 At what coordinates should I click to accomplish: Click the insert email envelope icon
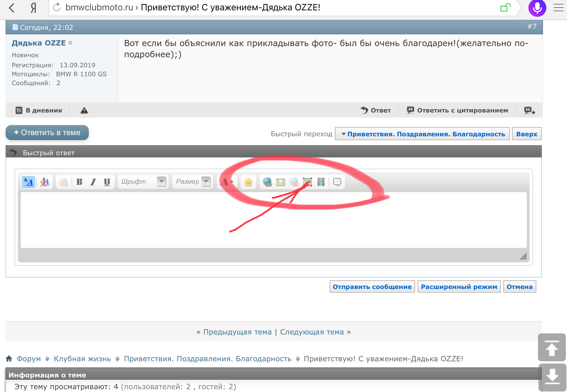pos(280,182)
